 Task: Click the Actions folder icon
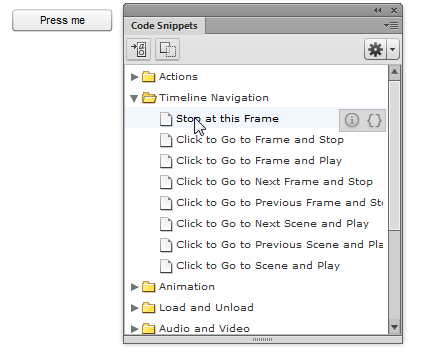pyautogui.click(x=149, y=77)
